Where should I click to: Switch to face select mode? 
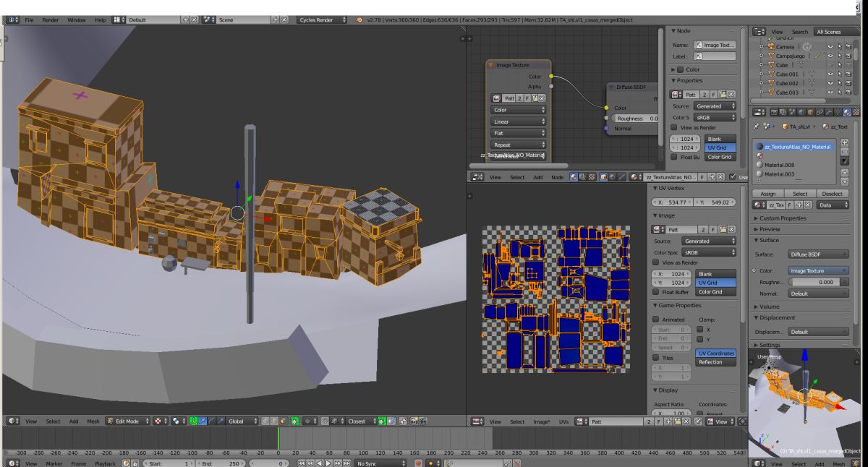pos(283,421)
